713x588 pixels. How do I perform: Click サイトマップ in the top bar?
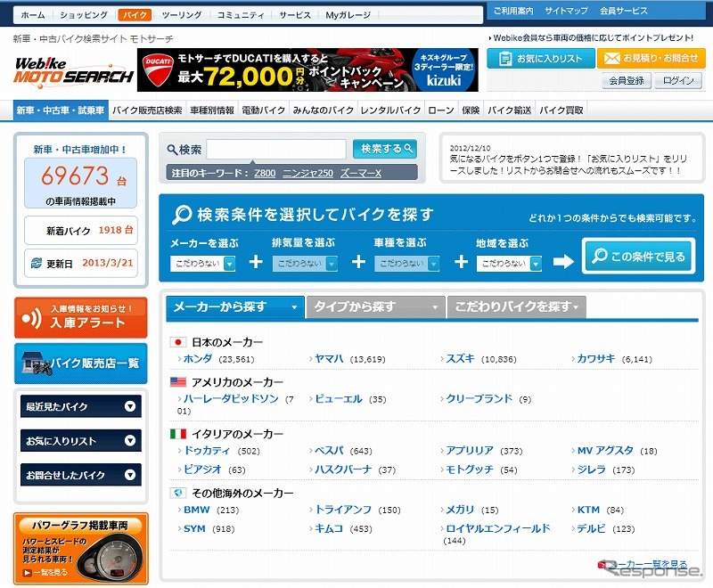566,11
